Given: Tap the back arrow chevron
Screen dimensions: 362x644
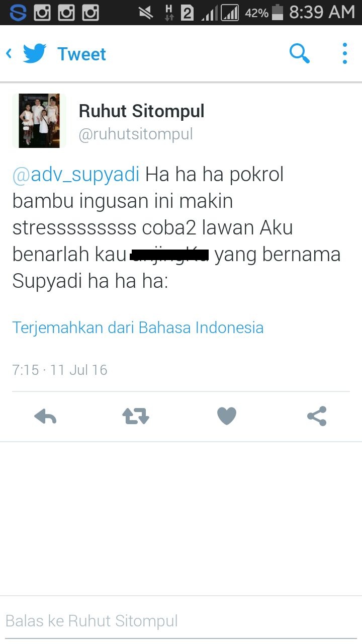Looking at the screenshot, I should 9,53.
